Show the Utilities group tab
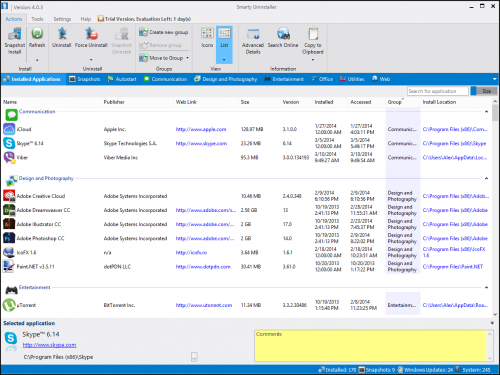The image size is (500, 375). (x=352, y=79)
